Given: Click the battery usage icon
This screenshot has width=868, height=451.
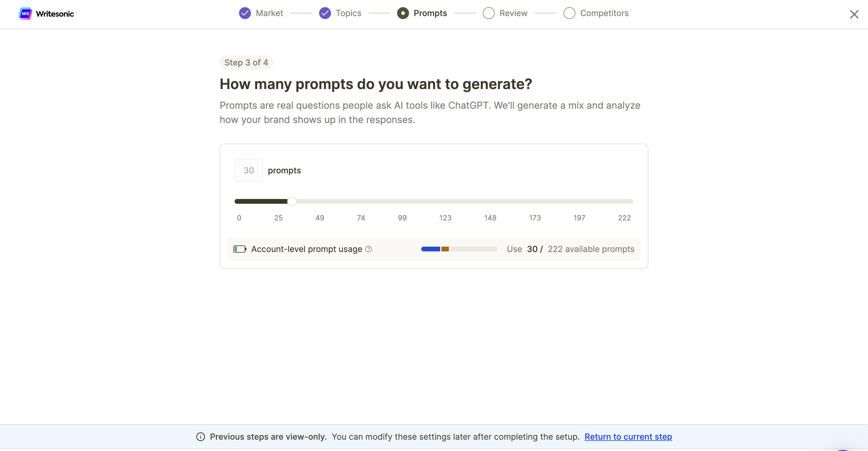Looking at the screenshot, I should (240, 249).
